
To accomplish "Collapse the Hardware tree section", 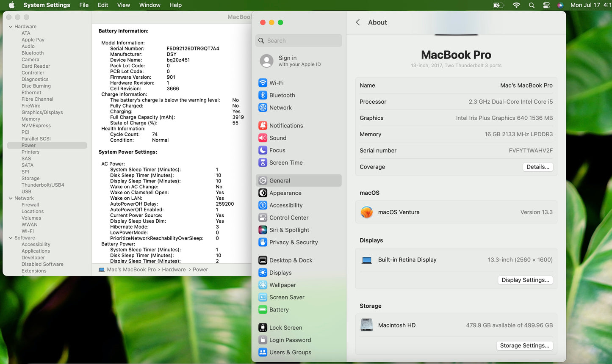I will pos(11,27).
